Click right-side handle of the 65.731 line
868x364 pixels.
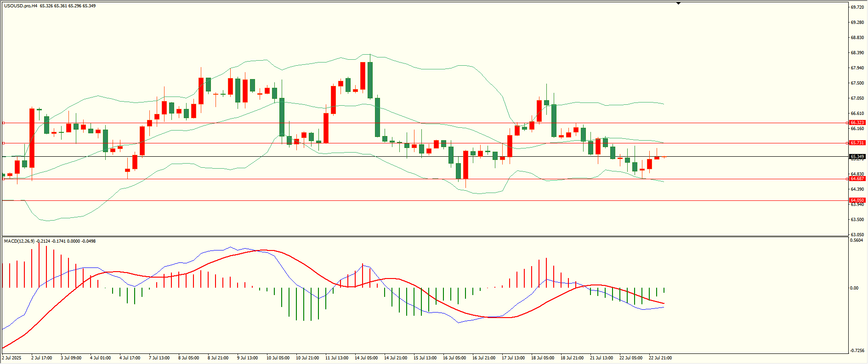(847, 143)
